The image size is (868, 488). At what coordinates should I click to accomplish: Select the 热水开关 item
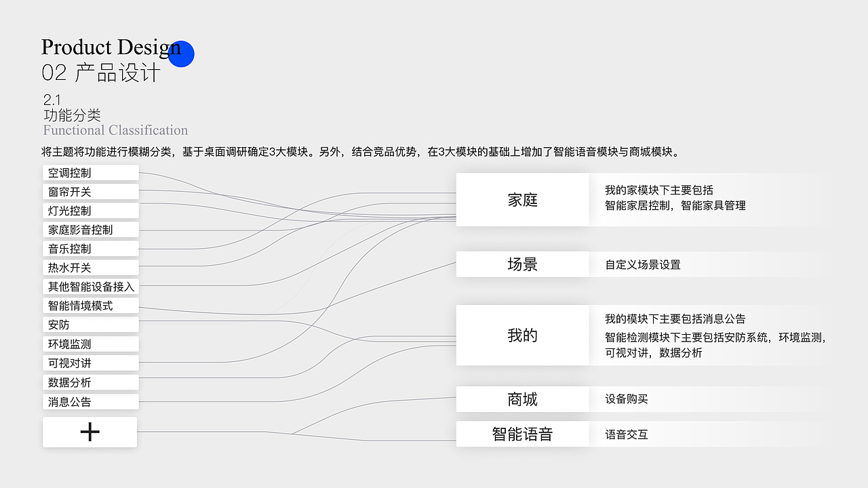(90, 267)
